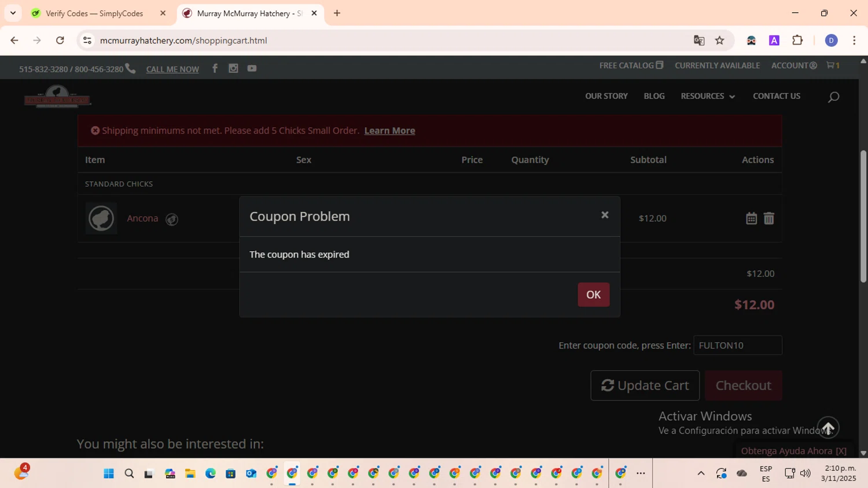868x488 pixels.
Task: Open the Account link
Action: 794,65
